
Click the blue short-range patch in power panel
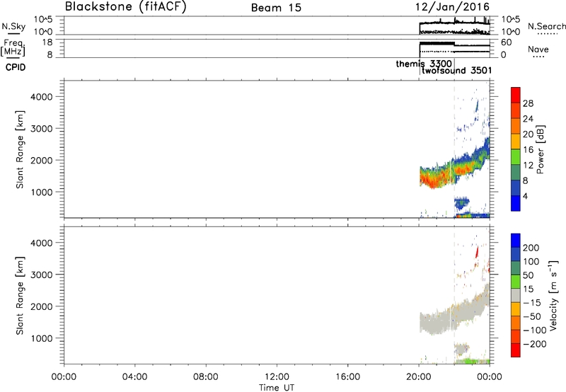(x=461, y=203)
